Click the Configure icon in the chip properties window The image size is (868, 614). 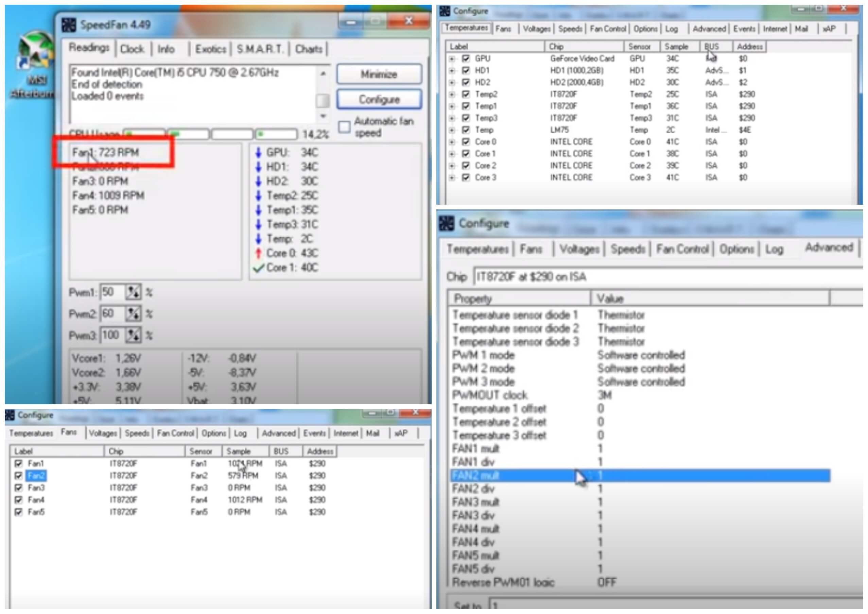pos(447,223)
